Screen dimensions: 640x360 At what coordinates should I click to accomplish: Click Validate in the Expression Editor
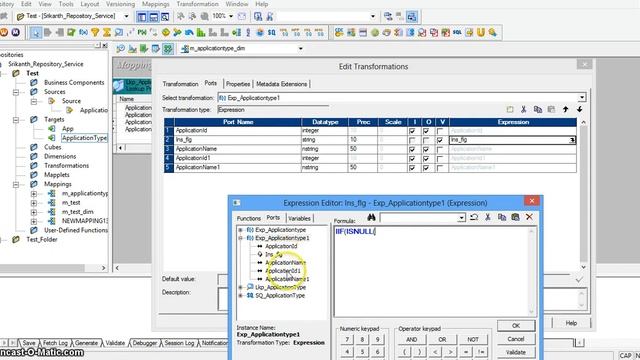(516, 352)
